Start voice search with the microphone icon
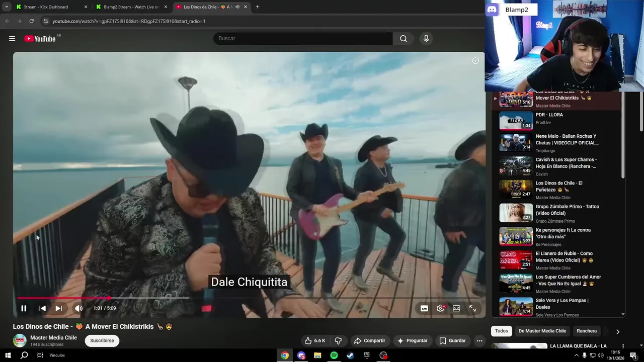The height and width of the screenshot is (362, 644). (426, 39)
